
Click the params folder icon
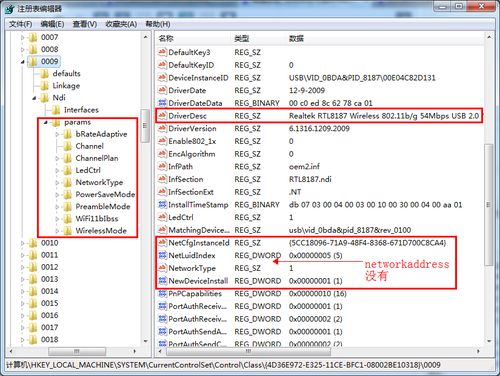coord(56,122)
